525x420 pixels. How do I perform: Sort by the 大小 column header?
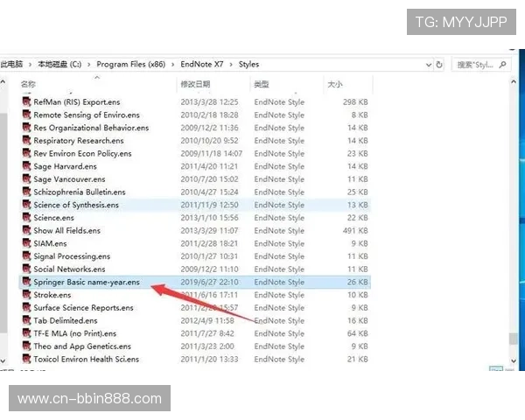(x=335, y=84)
